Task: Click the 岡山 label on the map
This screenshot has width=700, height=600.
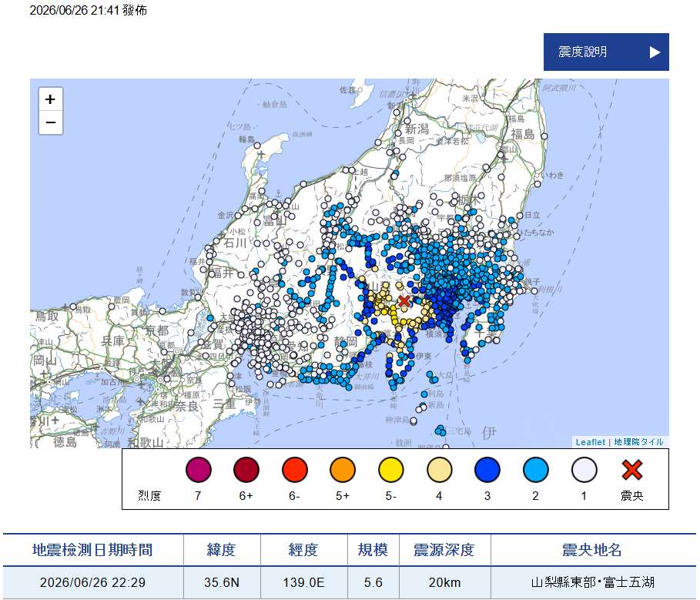Action: [x=44, y=360]
